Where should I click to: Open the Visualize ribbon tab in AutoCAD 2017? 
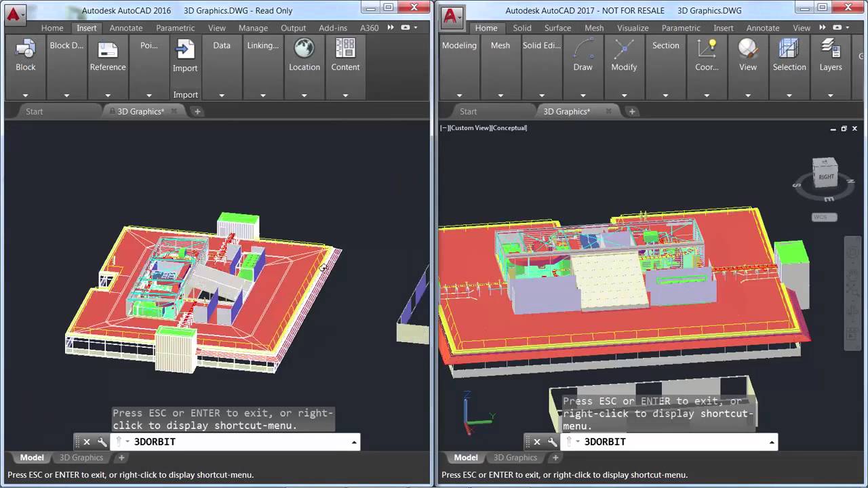(633, 28)
